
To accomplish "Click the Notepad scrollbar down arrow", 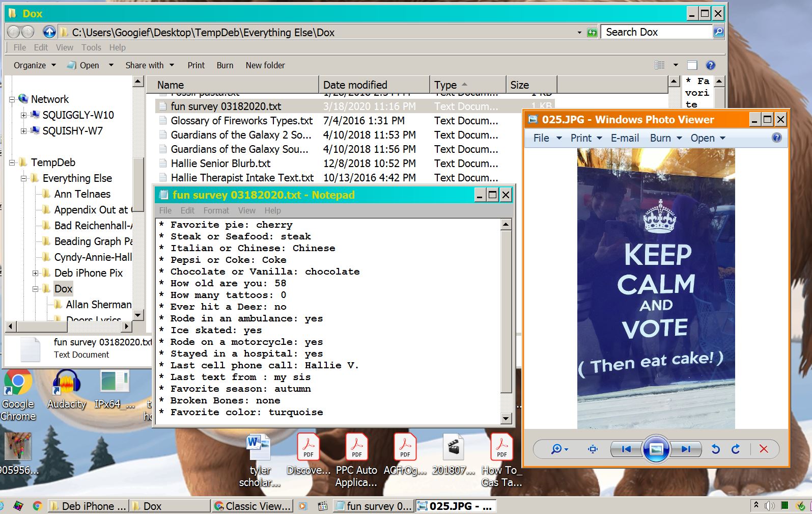I will [x=506, y=418].
